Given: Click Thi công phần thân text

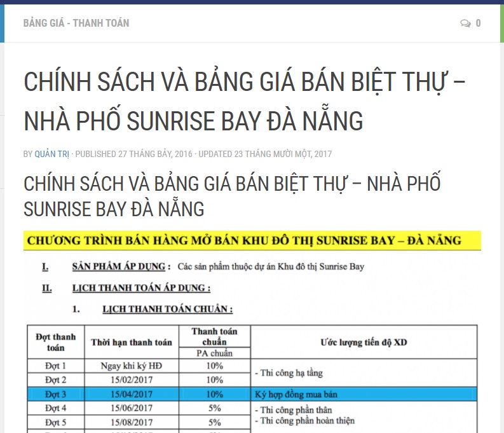Looking at the screenshot, I should click(x=293, y=410).
